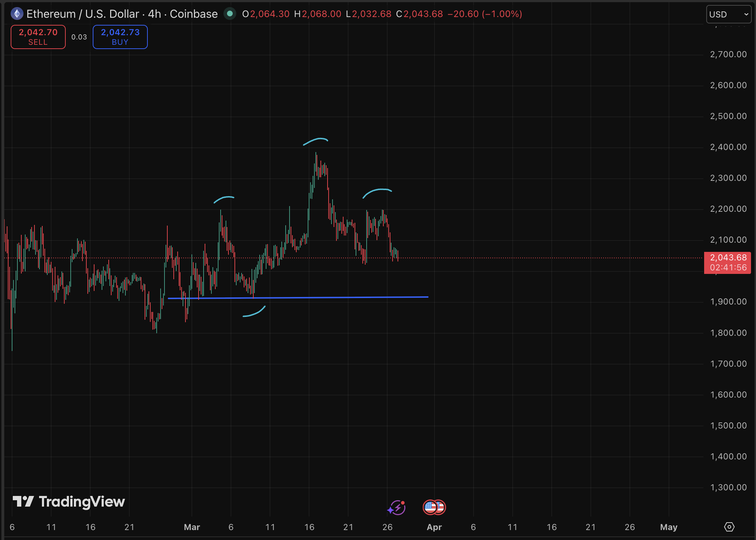This screenshot has width=756, height=540.
Task: Click the 2,400.00 price scale label
Action: (728, 147)
